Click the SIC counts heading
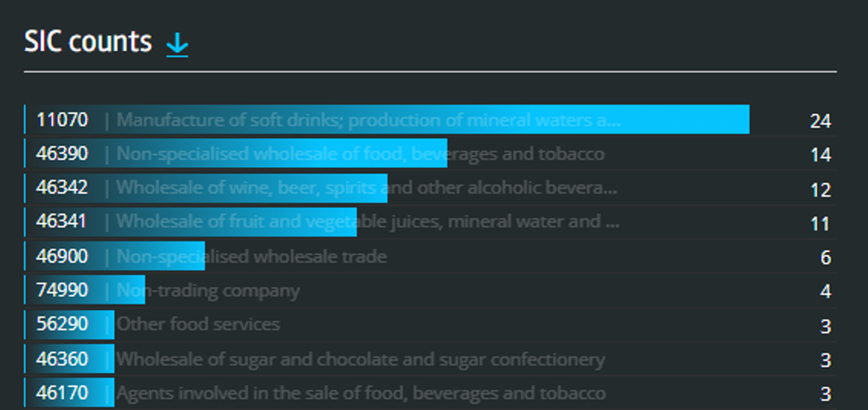868x410 pixels. (88, 42)
